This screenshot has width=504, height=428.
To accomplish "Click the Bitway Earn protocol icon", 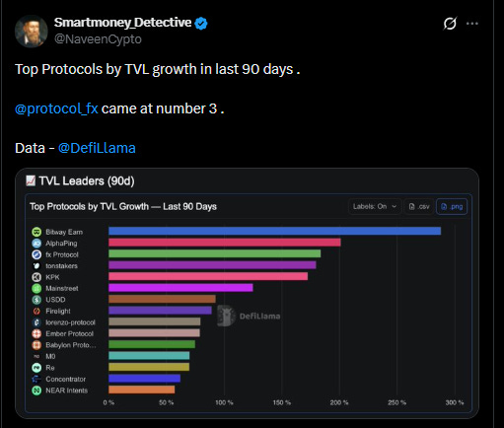I will (36, 232).
